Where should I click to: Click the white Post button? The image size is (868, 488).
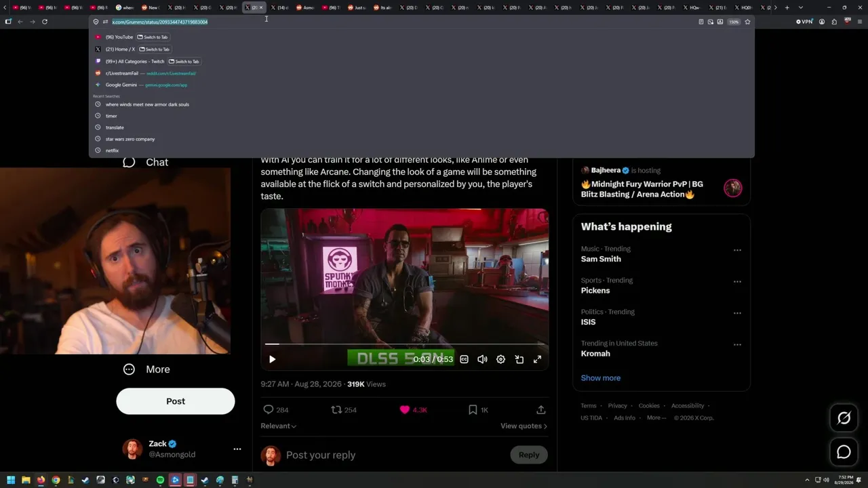point(176,401)
